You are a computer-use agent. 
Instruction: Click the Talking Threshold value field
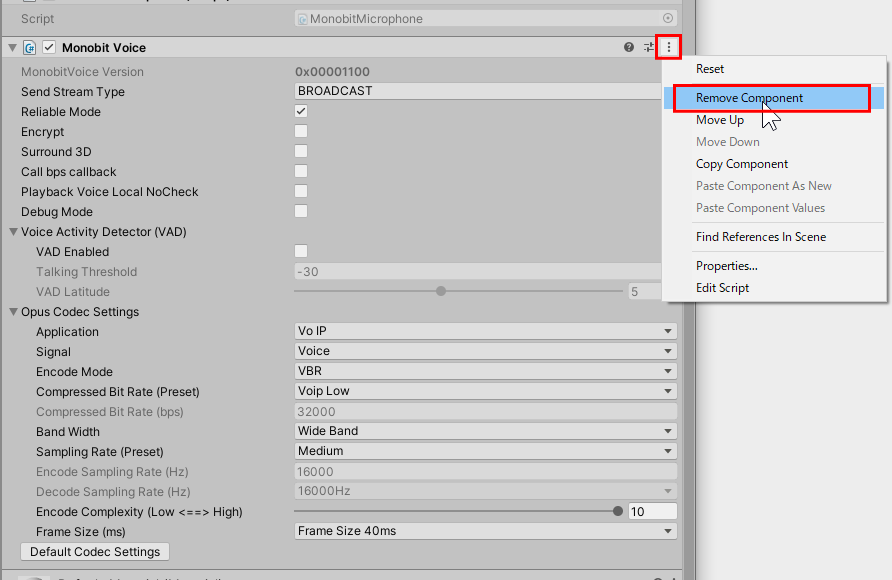[478, 272]
